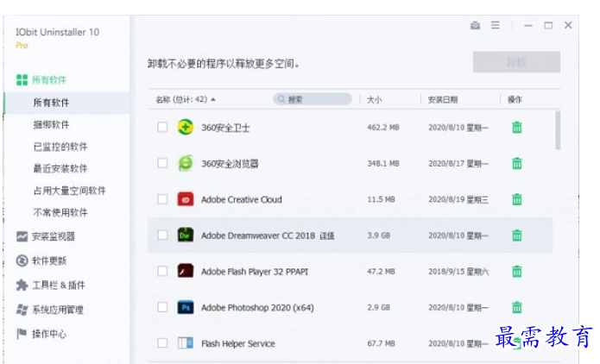Click the search magnifier icon
Screen dimensions: 600x364
pyautogui.click(x=281, y=99)
